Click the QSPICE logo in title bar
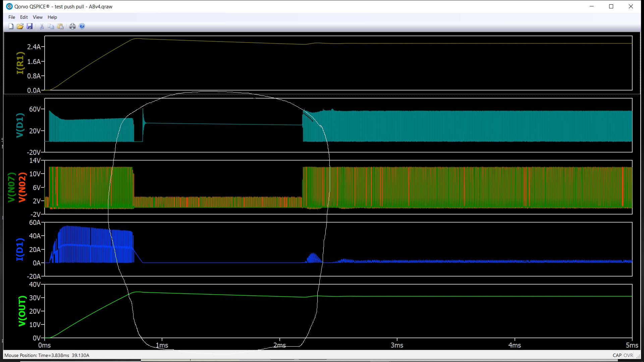 click(x=9, y=6)
